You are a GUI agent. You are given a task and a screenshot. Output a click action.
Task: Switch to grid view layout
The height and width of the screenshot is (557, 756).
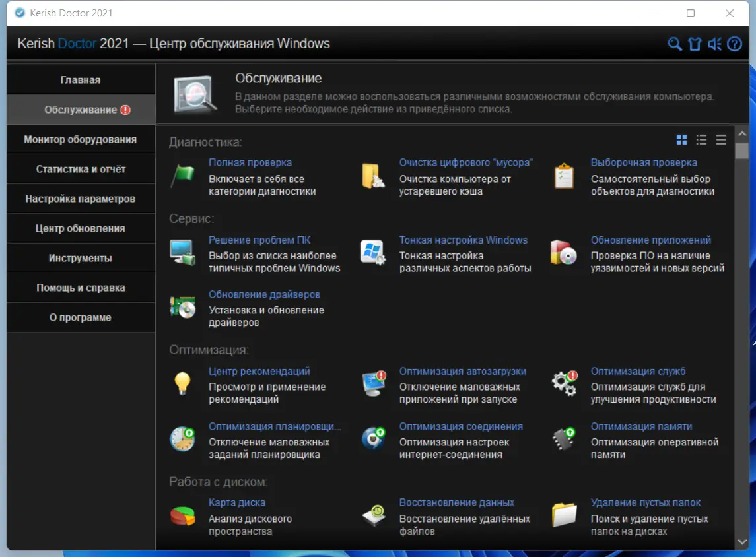681,139
